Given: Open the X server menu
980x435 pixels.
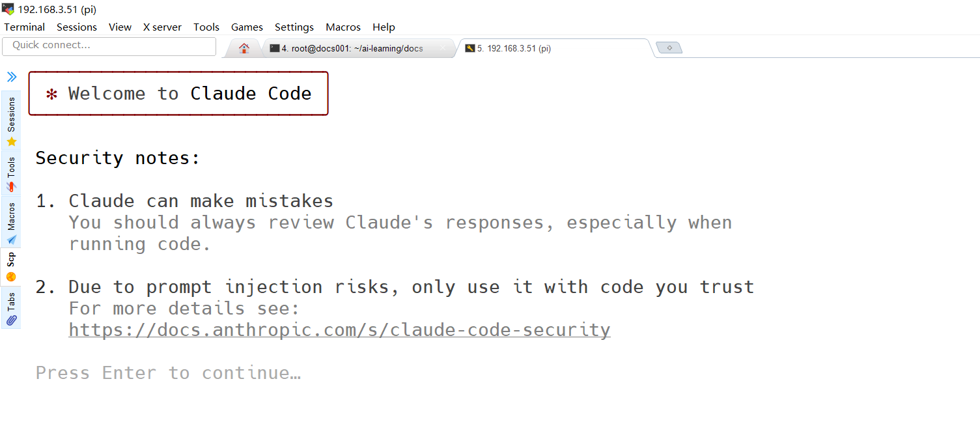Looking at the screenshot, I should point(162,27).
